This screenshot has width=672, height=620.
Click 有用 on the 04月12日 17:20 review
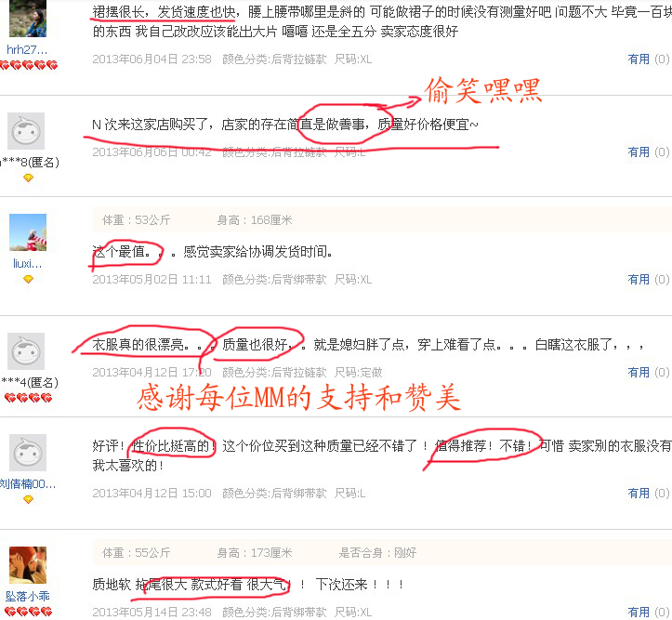click(639, 373)
